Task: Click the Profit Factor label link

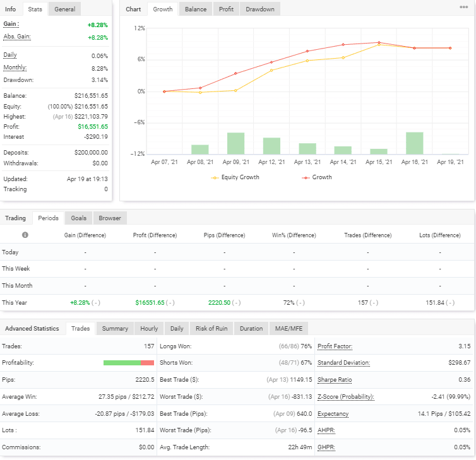Action: coord(335,346)
